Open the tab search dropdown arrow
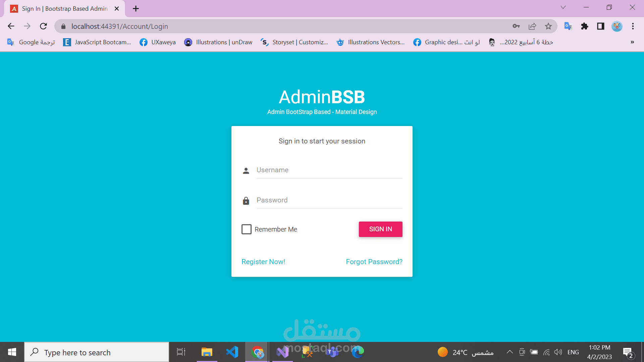This screenshot has height=362, width=644. coord(563,7)
